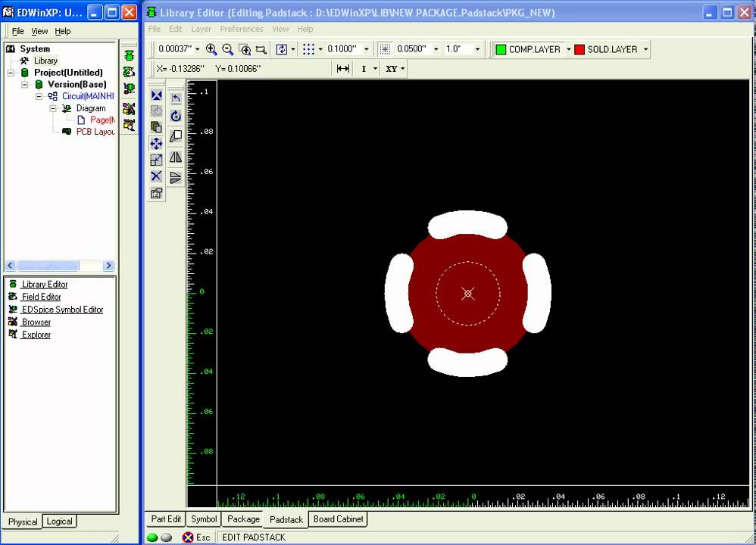Open the 0.0500" snap value dropdown
The image size is (756, 545).
coord(436,49)
